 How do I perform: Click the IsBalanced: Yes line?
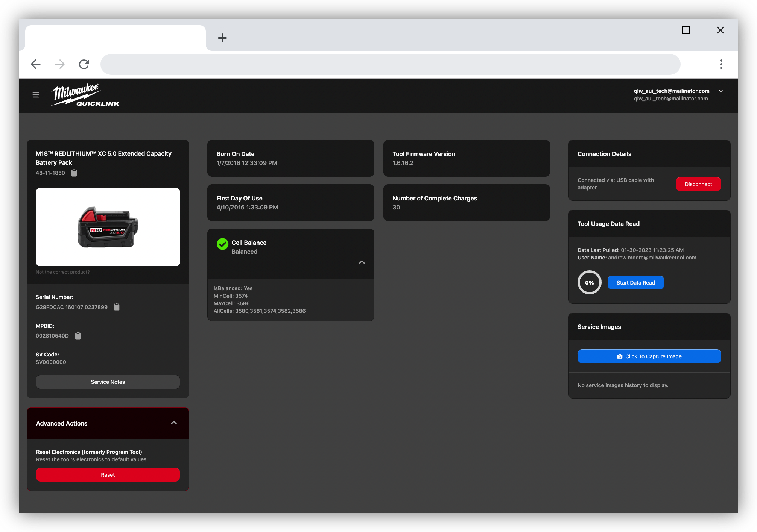point(233,288)
